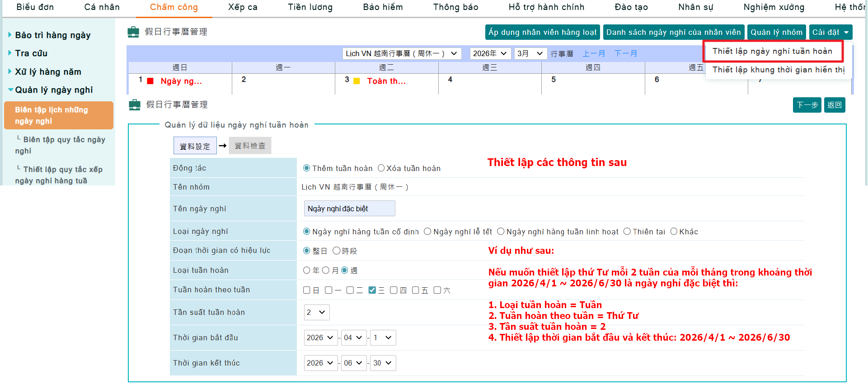Viewport: 868px width, 385px height.
Task: Open the calendar group selector Lịch VN
Action: click(x=401, y=53)
